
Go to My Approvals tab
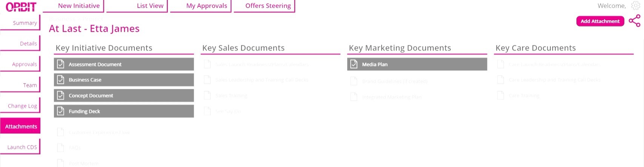pyautogui.click(x=206, y=6)
